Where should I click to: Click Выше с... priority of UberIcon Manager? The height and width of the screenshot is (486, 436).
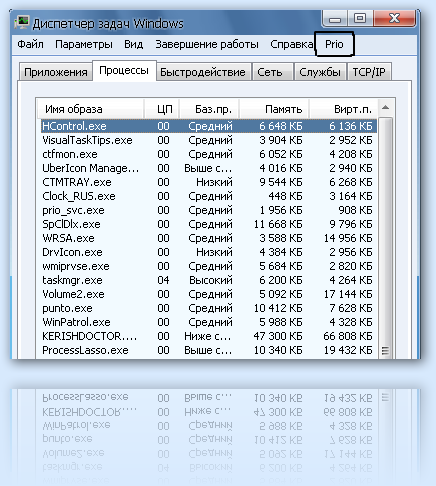(208, 168)
